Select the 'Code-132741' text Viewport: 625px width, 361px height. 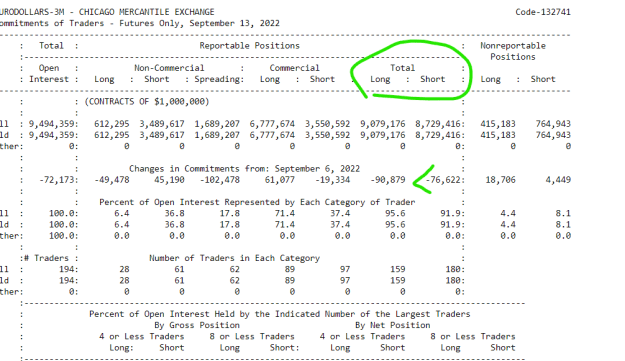pos(543,12)
